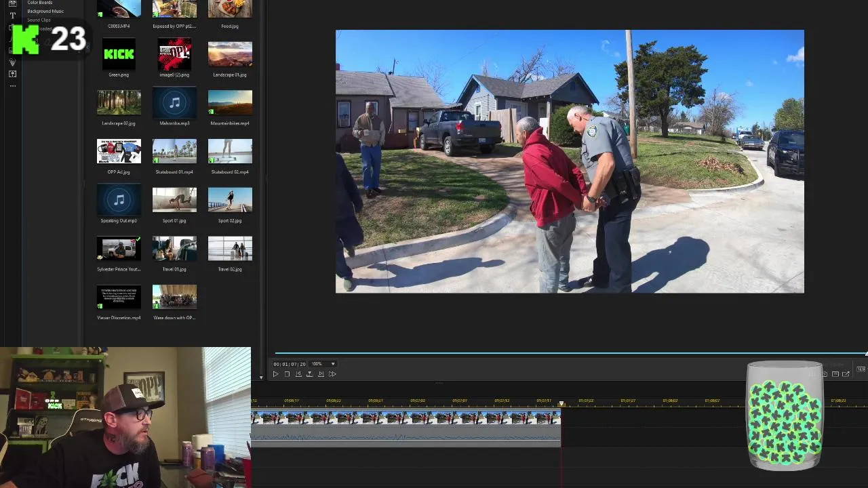
Task: Step to previous frame
Action: (x=298, y=374)
